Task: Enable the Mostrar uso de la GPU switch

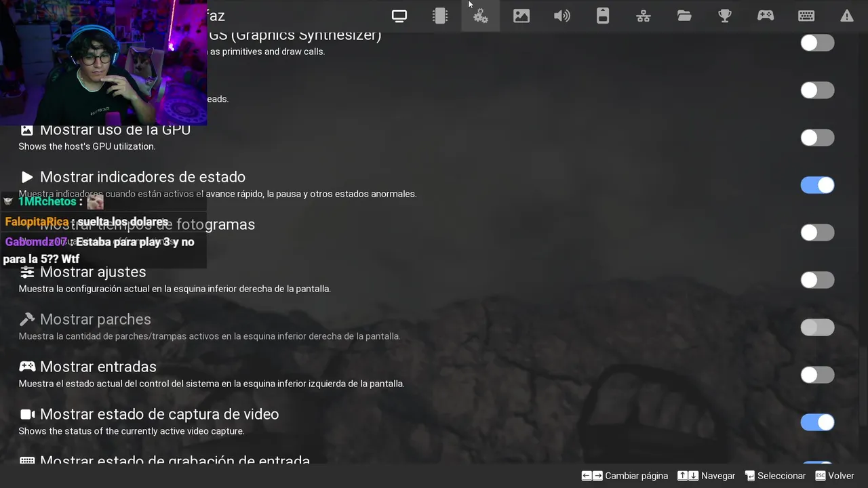Action: (x=817, y=138)
